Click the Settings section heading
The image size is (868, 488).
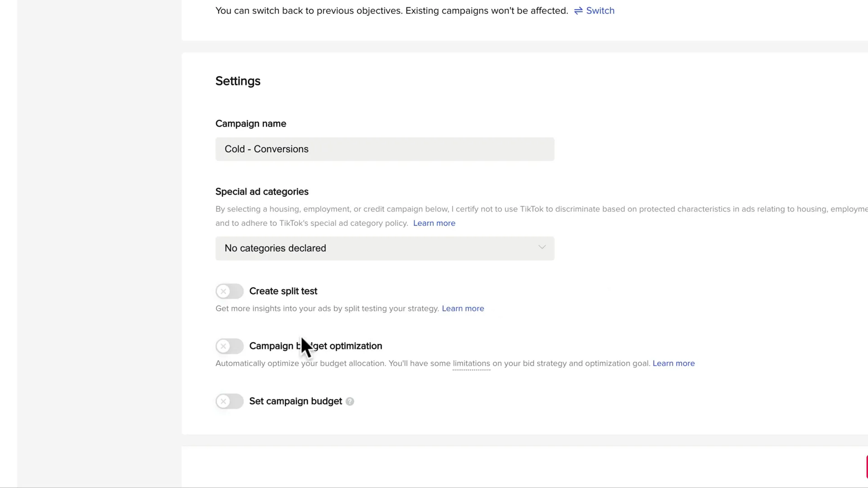click(x=238, y=81)
